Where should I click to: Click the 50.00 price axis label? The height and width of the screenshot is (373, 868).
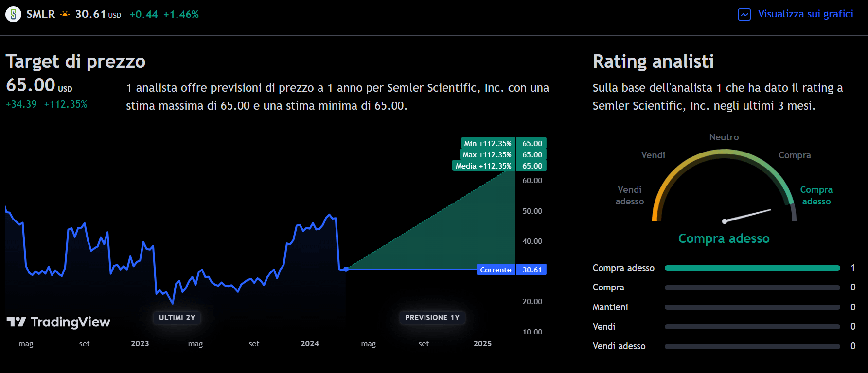coord(532,211)
